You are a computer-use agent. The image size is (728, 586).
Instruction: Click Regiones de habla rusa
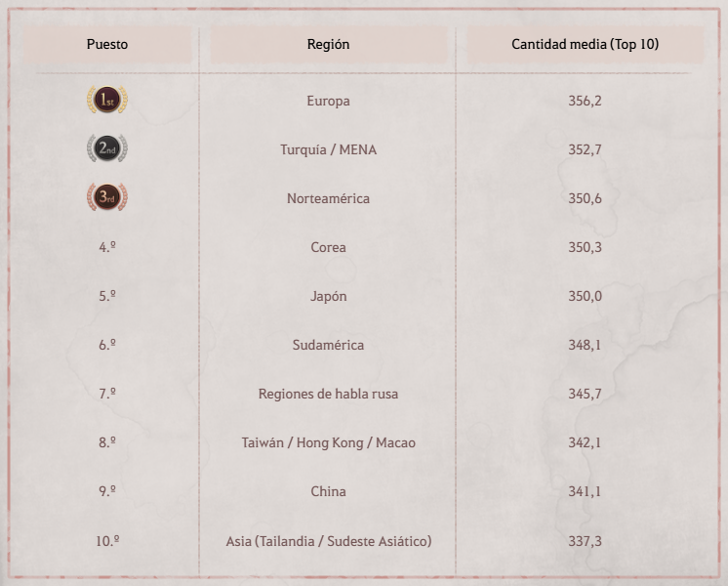click(x=328, y=394)
